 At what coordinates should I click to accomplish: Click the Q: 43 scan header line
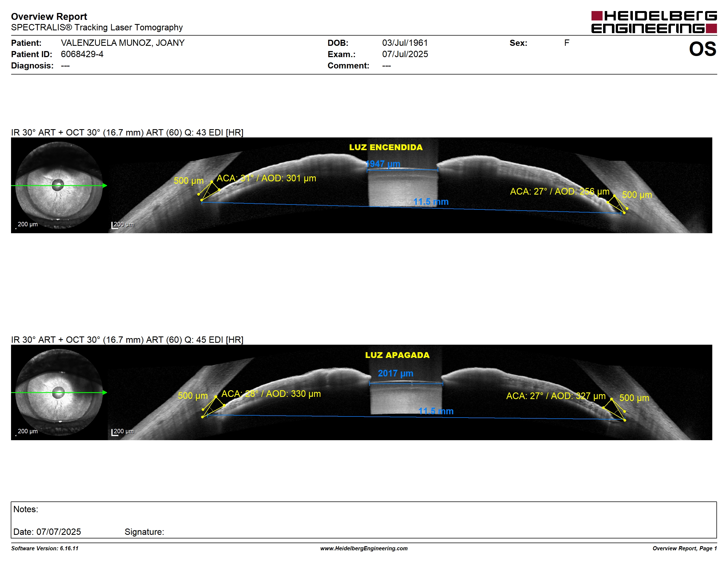tap(127, 132)
